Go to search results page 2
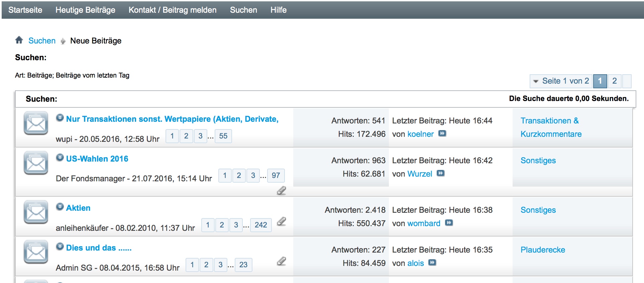The width and height of the screenshot is (644, 283). 615,81
